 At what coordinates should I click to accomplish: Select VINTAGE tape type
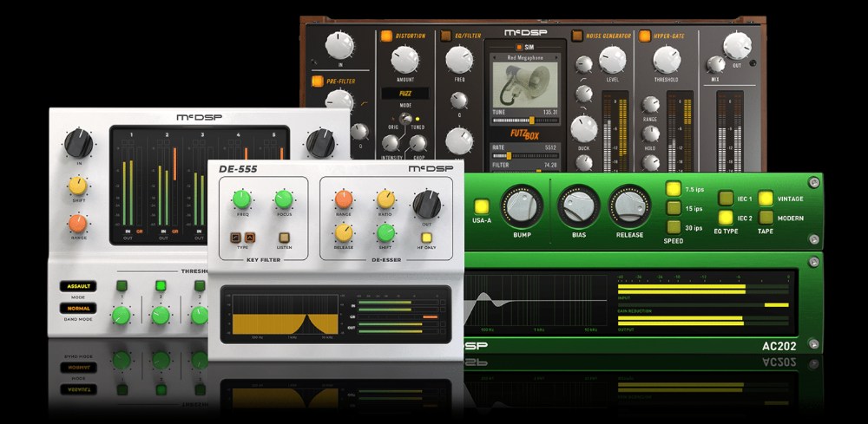(x=766, y=199)
